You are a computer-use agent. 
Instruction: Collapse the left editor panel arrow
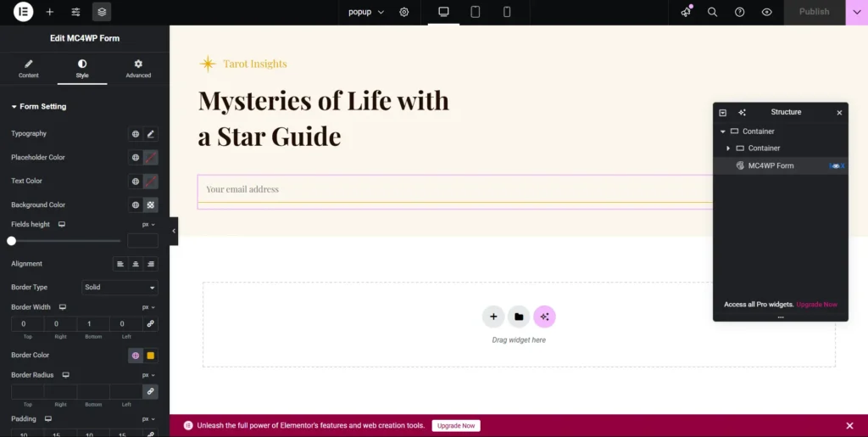point(174,231)
